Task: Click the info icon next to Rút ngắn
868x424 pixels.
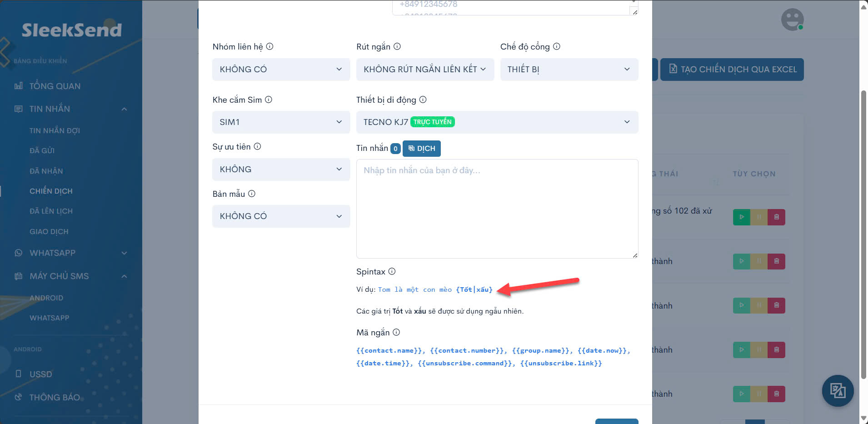Action: point(397,46)
